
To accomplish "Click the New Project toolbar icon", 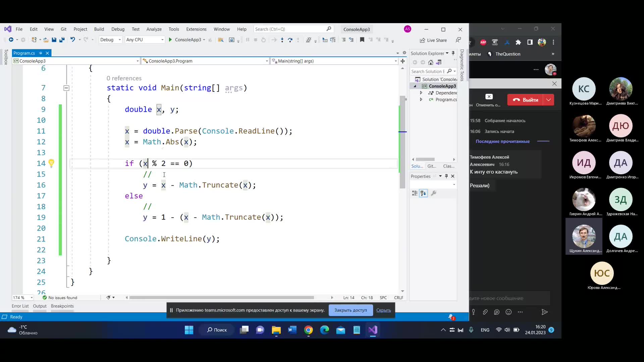I will [x=34, y=40].
